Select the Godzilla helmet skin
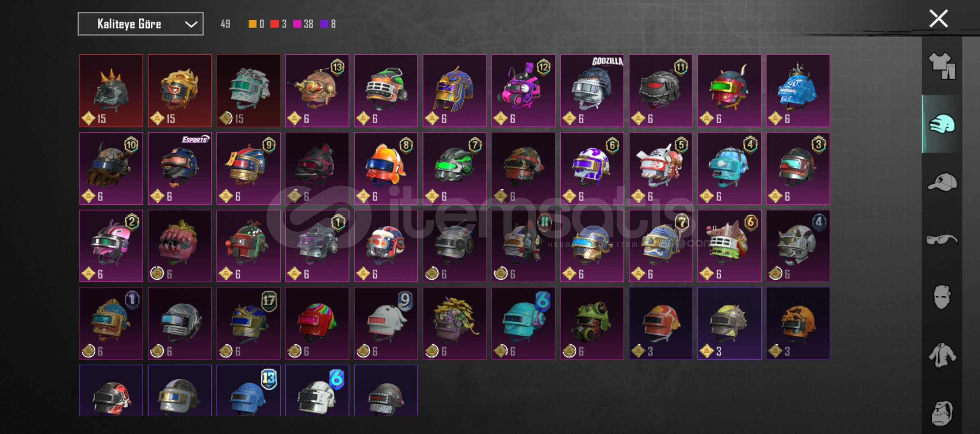 (x=592, y=91)
